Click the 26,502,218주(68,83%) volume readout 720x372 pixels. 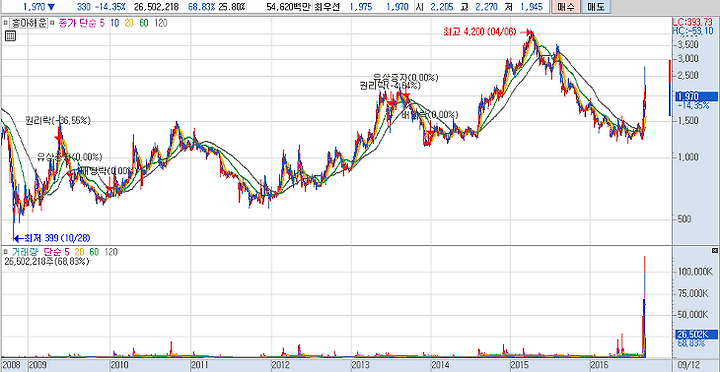tap(46, 261)
